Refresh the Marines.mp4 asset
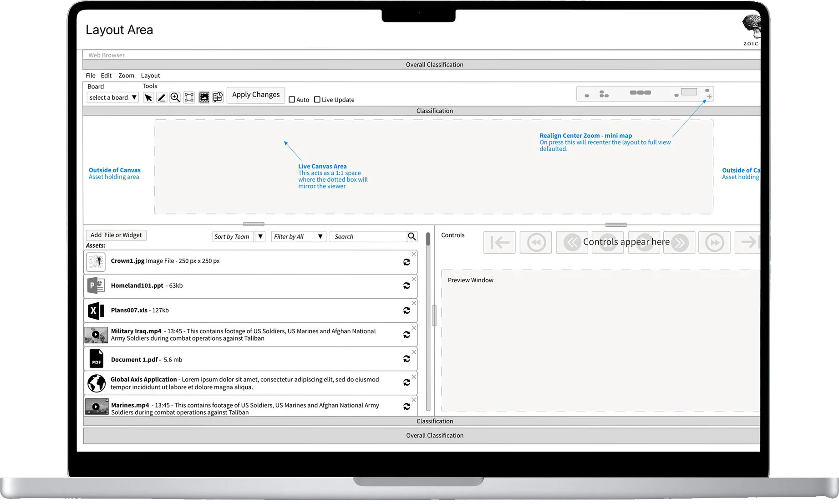The image size is (839, 504). (x=407, y=407)
